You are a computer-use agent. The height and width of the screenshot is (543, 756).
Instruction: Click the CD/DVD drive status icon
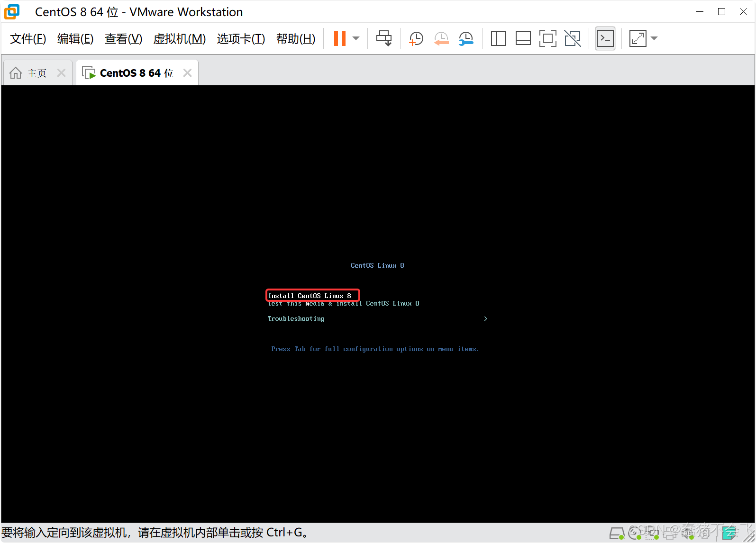point(635,534)
